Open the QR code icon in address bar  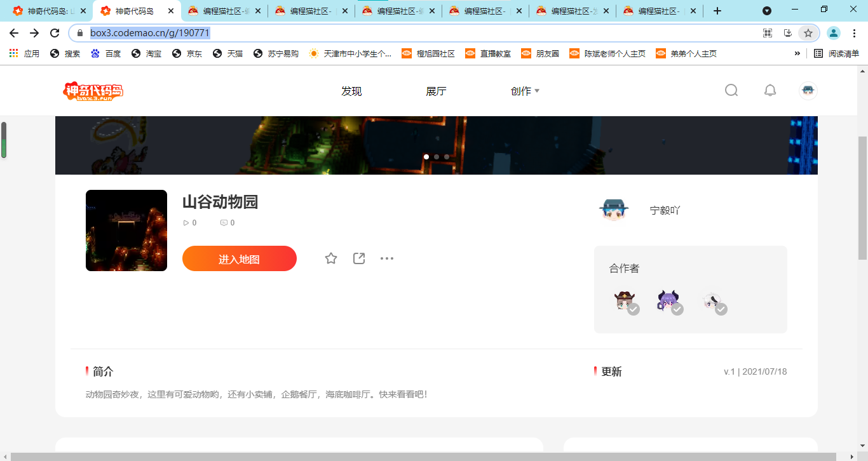[768, 33]
